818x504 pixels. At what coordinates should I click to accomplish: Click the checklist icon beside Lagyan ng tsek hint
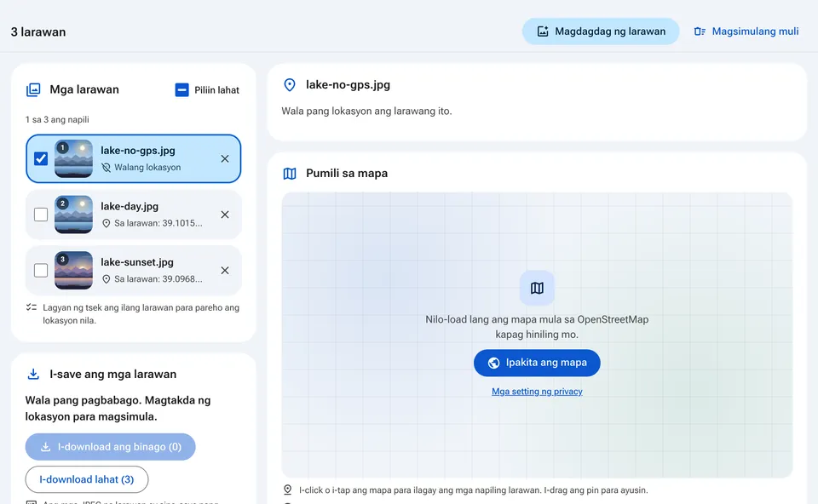click(x=32, y=307)
